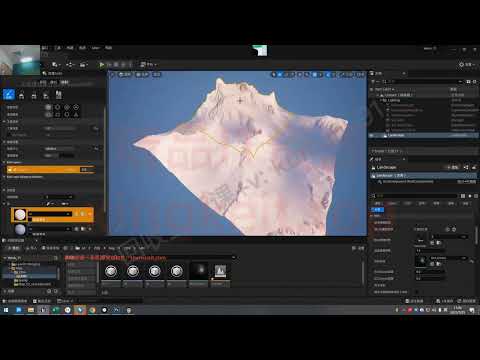Select the orange highlighted target layer sphere thumbnail
This screenshot has width=480, height=360.
[x=20, y=215]
